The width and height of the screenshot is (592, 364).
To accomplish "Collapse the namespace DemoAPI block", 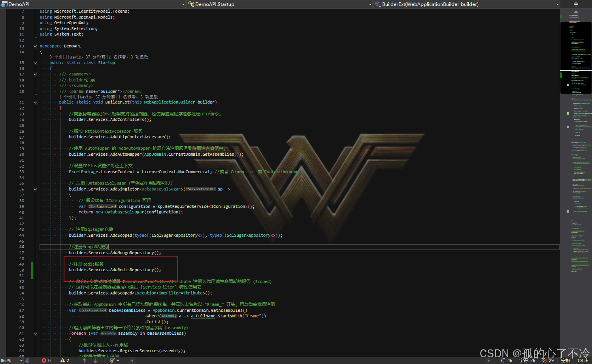I will (35, 46).
